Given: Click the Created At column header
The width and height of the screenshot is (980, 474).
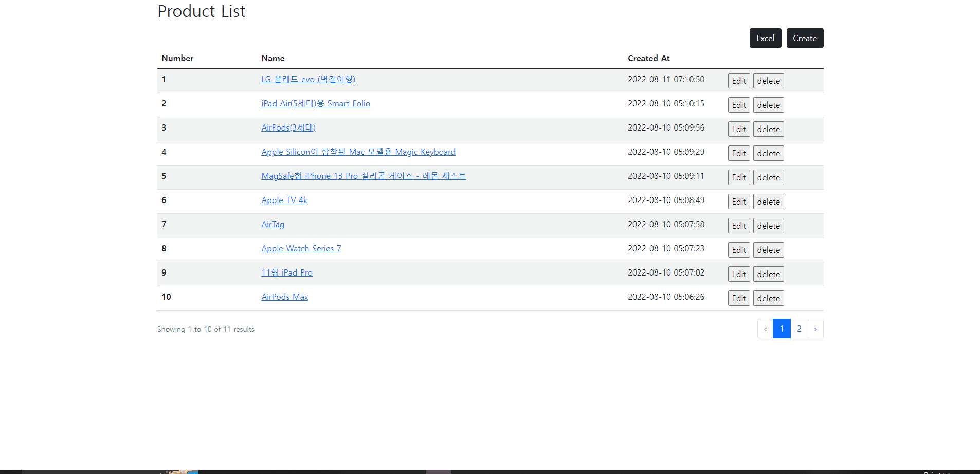Looking at the screenshot, I should tap(649, 58).
